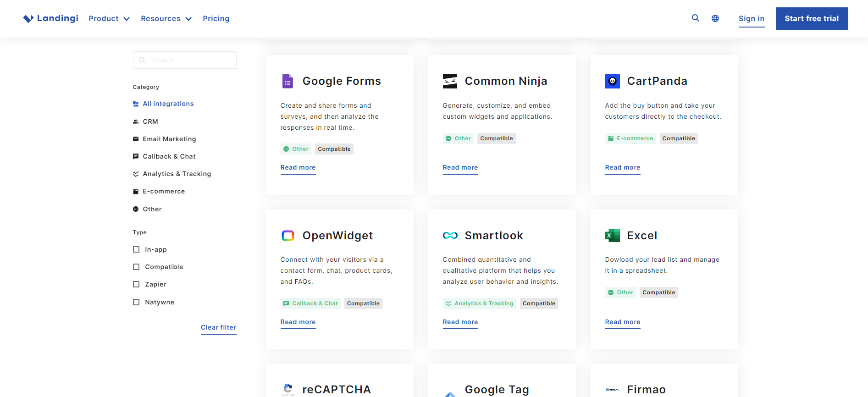This screenshot has width=868, height=397.
Task: Click the CRM people icon in sidebar
Action: (136, 121)
